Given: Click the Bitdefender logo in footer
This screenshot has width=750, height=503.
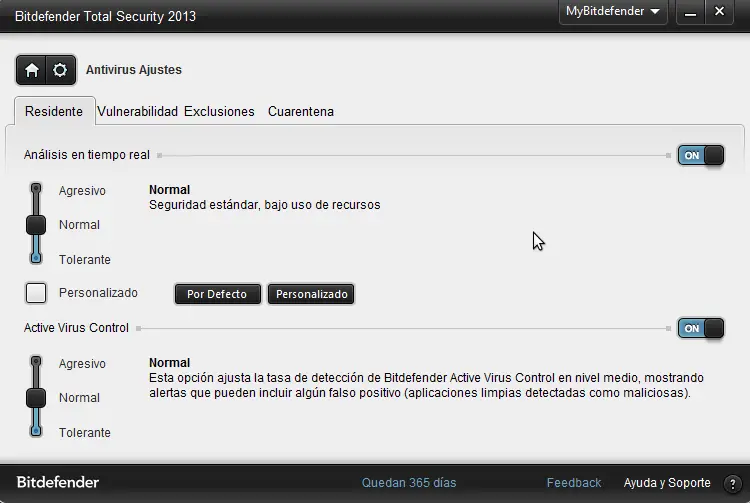Looking at the screenshot, I should point(58,482).
